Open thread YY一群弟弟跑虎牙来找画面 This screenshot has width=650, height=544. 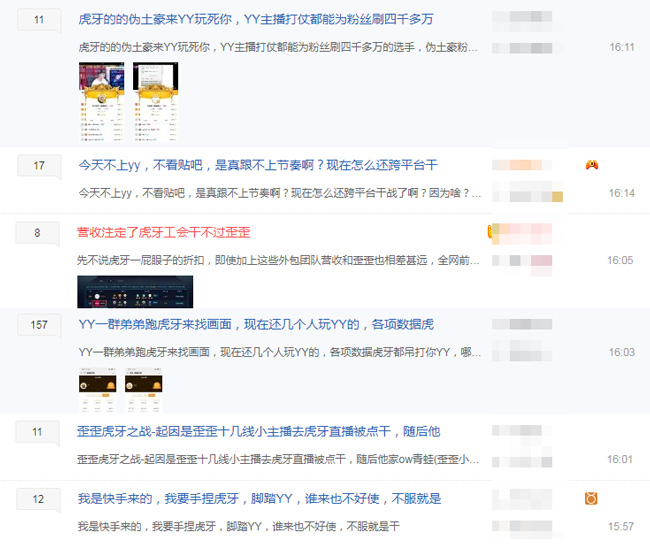256,324
